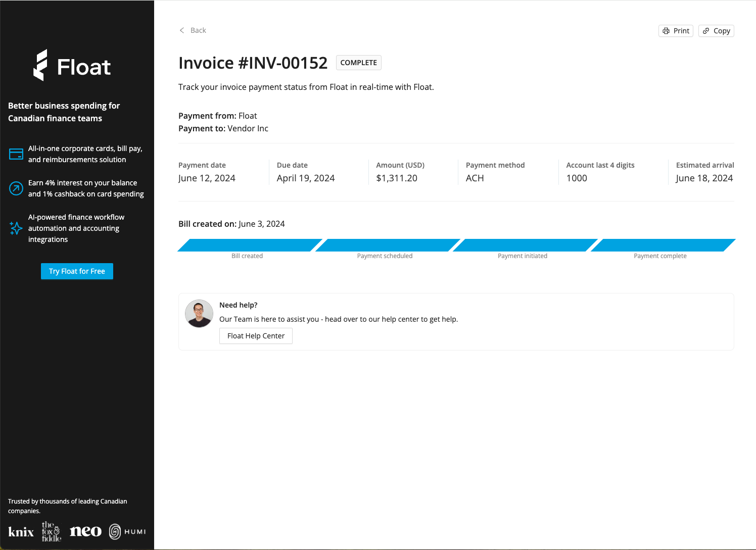
Task: Click the printer icon on Print button
Action: tap(666, 31)
